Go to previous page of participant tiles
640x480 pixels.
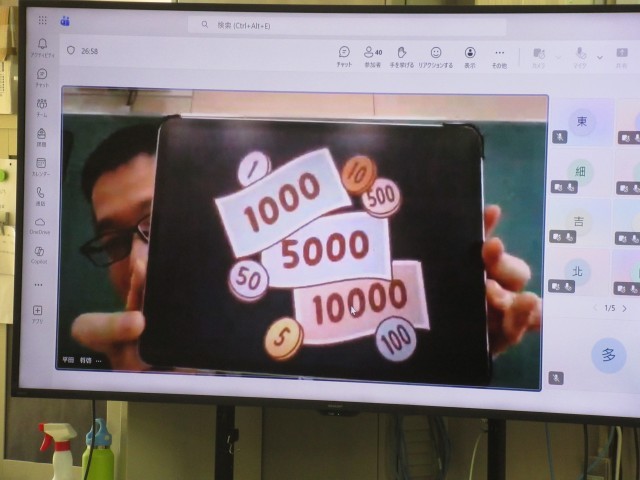pyautogui.click(x=594, y=308)
